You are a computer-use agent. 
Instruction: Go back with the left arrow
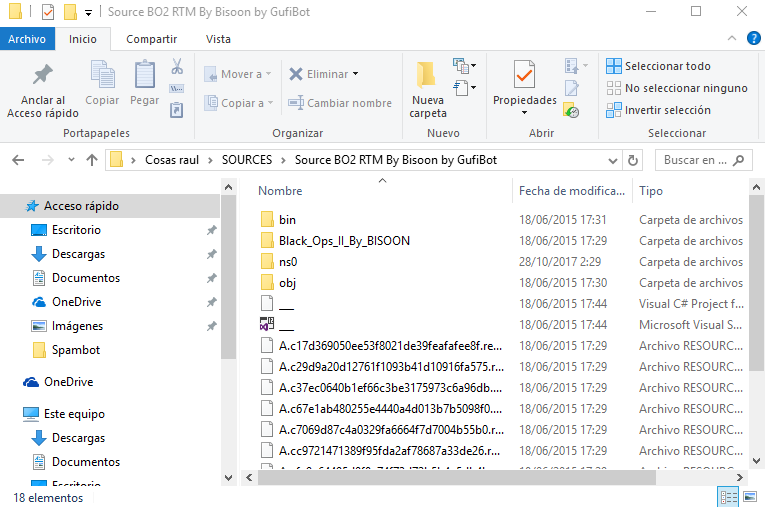coord(18,160)
